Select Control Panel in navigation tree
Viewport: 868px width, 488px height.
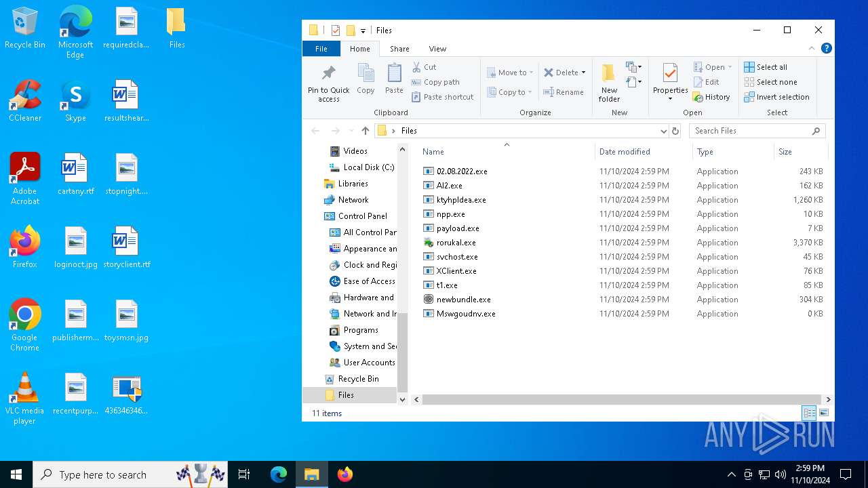[355, 216]
